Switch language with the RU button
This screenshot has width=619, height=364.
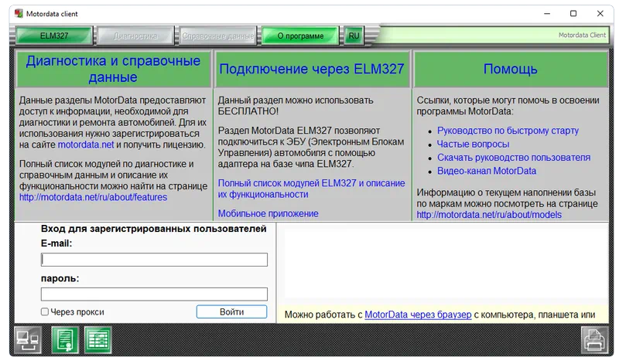pos(354,36)
